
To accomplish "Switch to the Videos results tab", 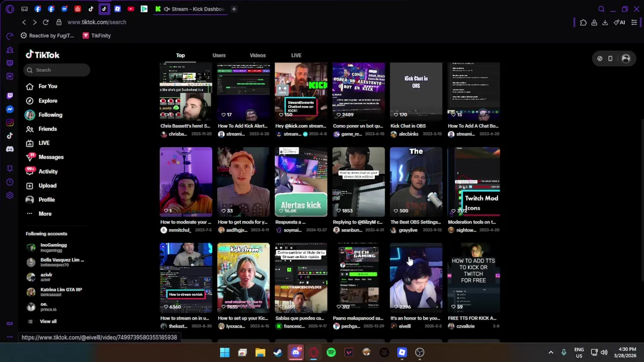I will [x=258, y=55].
